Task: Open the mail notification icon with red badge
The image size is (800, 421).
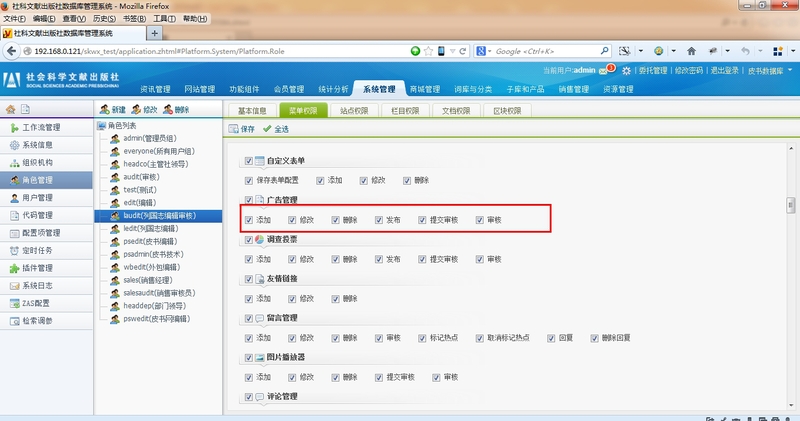Action: (626, 71)
